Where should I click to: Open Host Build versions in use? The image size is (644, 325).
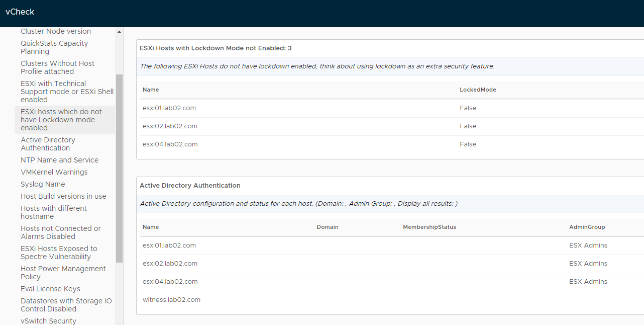coord(63,196)
